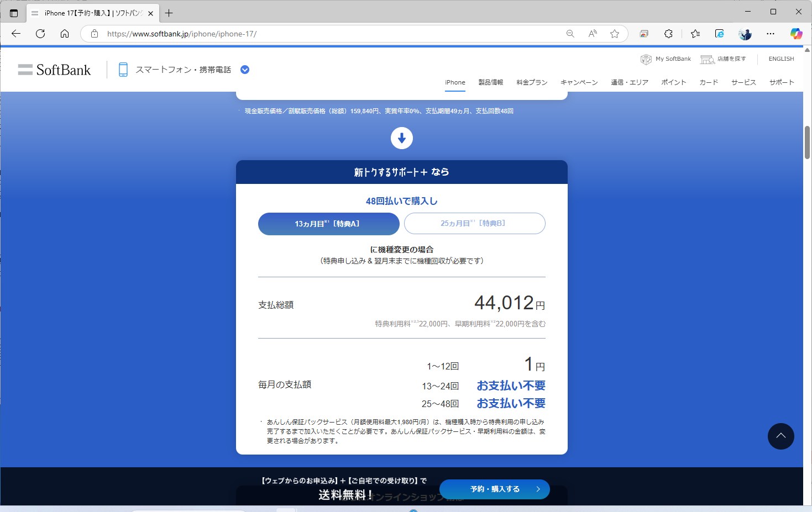Select the iPhone navigation tab
Image resolution: width=812 pixels, height=512 pixels.
click(x=454, y=82)
